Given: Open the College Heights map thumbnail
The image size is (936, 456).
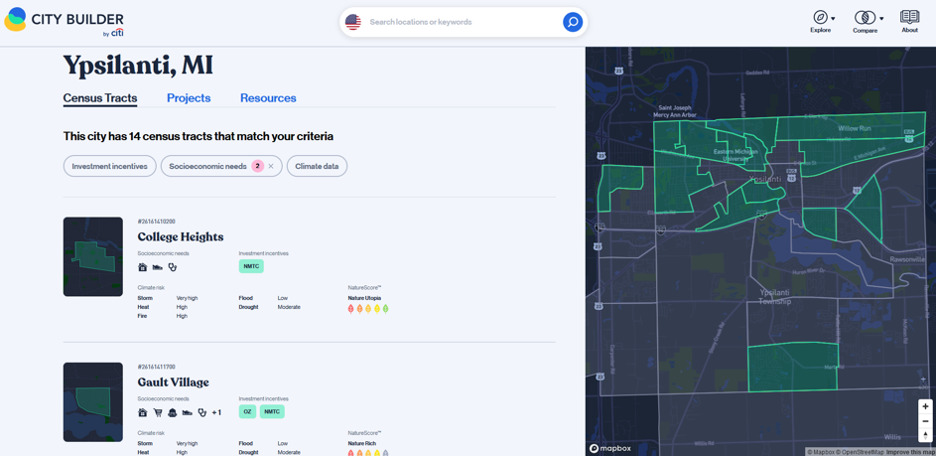Looking at the screenshot, I should click(x=93, y=257).
